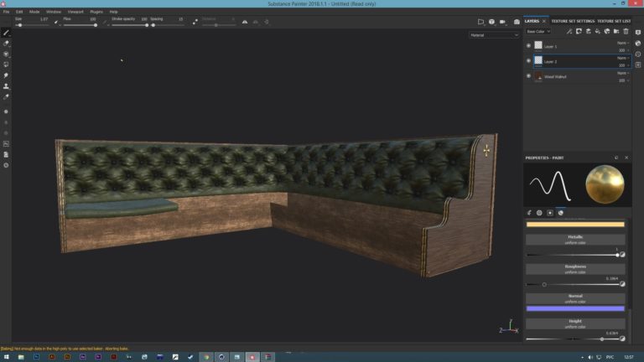Click the perspective view icon in viewport toolbar
The width and height of the screenshot is (644, 362).
click(x=481, y=22)
